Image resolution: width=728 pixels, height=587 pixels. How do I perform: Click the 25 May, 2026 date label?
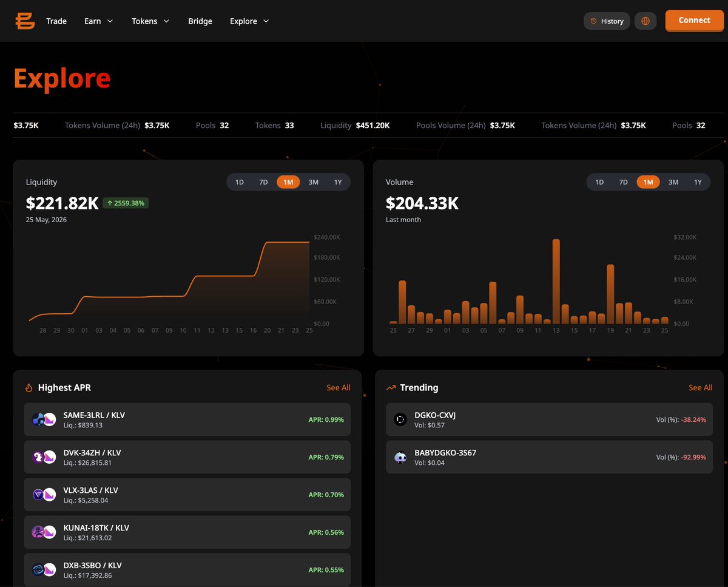coord(46,220)
